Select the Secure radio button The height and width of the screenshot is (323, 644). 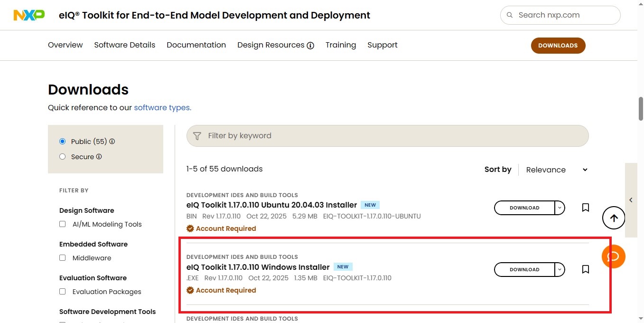62,157
